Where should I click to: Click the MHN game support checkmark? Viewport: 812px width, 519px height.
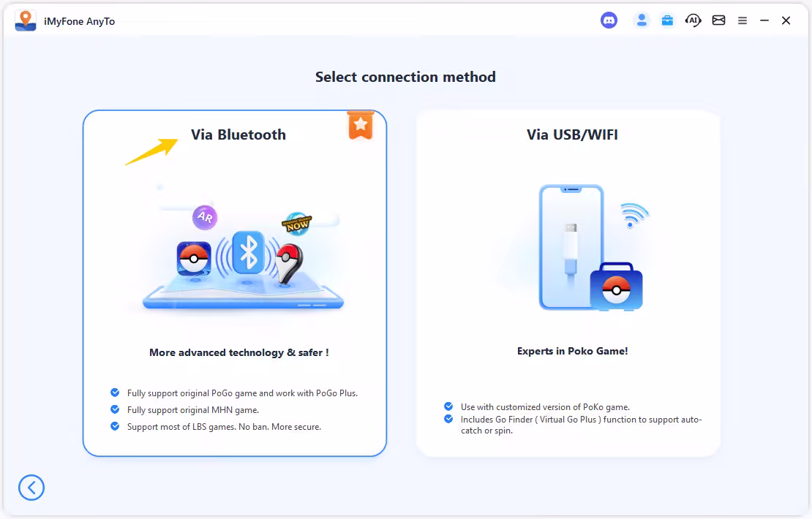tap(115, 410)
